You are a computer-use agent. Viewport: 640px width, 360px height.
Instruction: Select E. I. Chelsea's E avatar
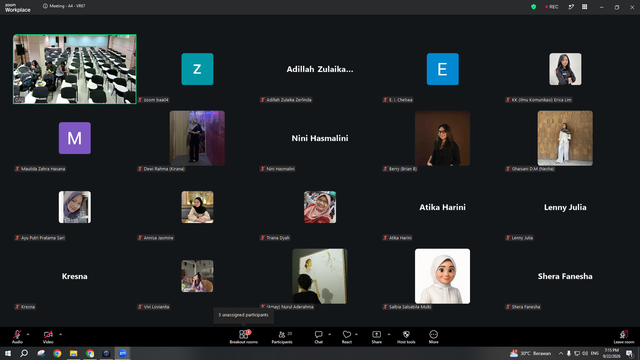pyautogui.click(x=442, y=69)
